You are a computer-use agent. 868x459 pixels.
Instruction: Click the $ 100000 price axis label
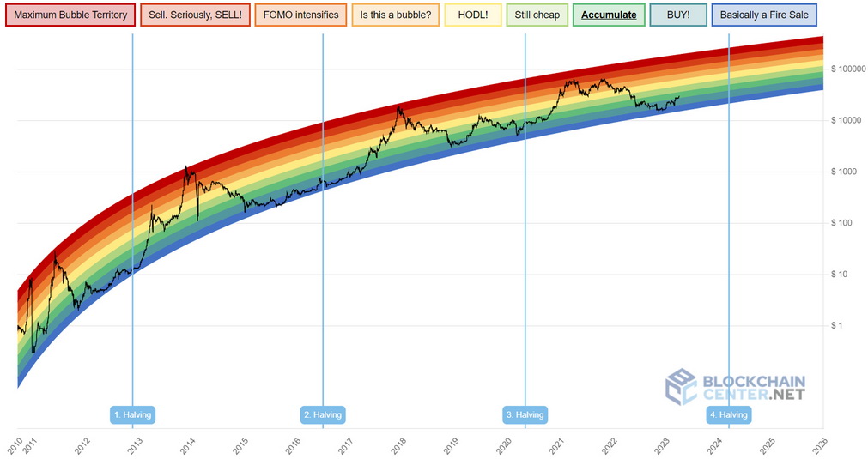pyautogui.click(x=846, y=69)
